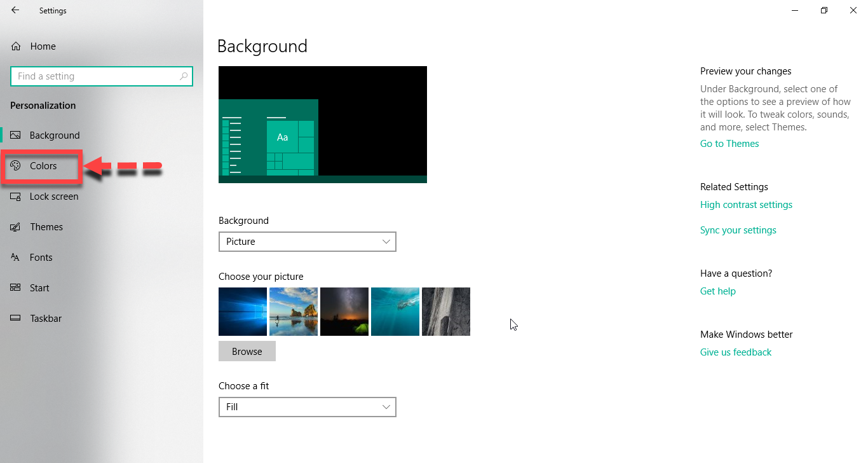Click the Themes brush icon in sidebar
This screenshot has height=463, width=868.
coord(16,227)
